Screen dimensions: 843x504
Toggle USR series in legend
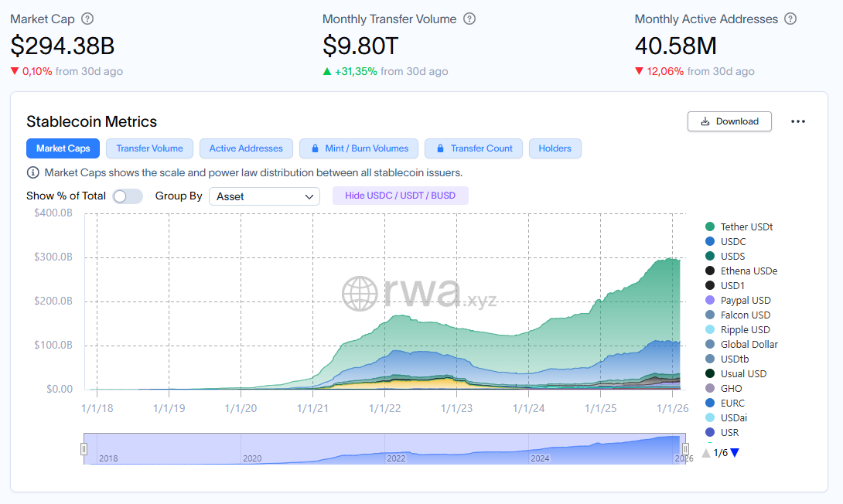[x=722, y=433]
